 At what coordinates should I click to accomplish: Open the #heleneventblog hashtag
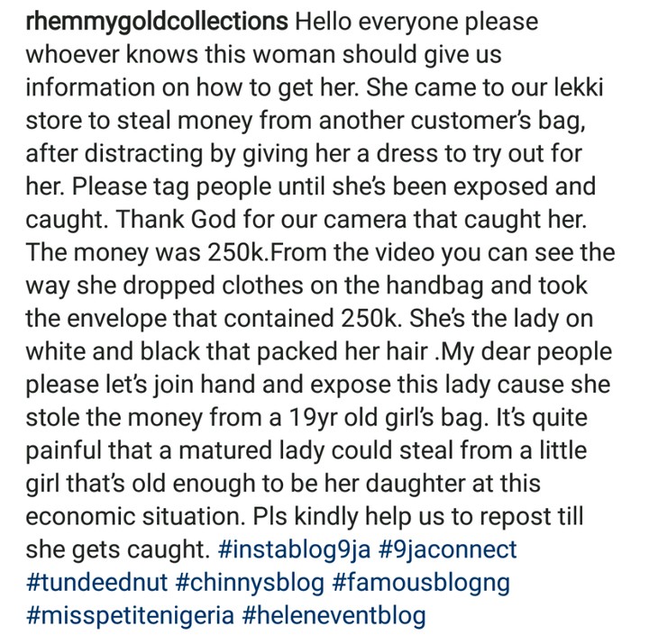[335, 616]
